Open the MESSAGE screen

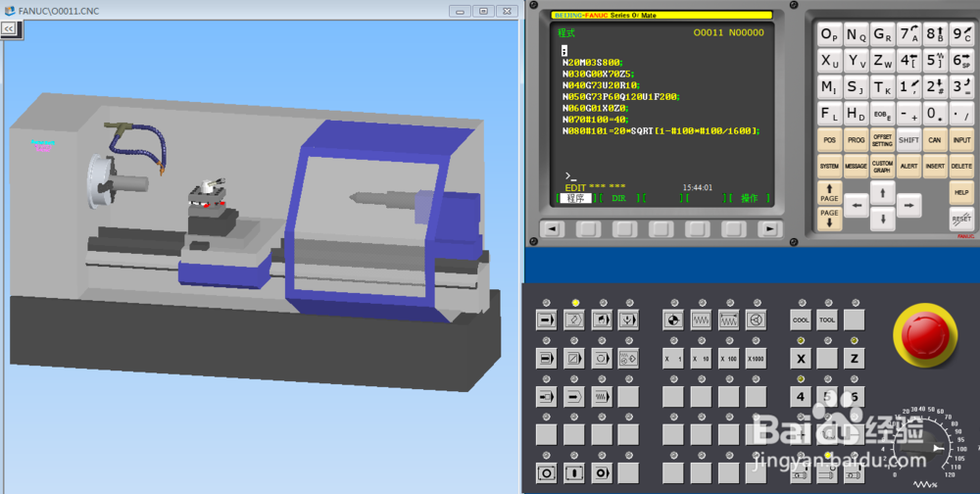[x=856, y=167]
